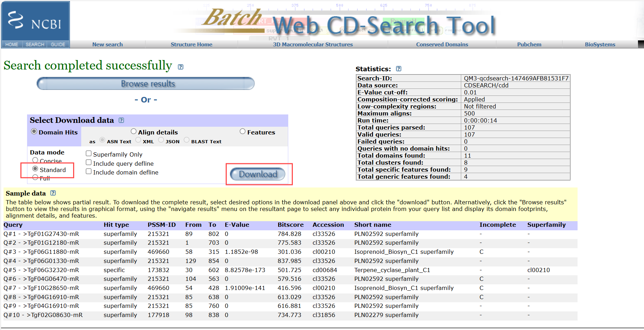The height and width of the screenshot is (330, 644).
Task: Open Conserved Domains link
Action: (442, 45)
